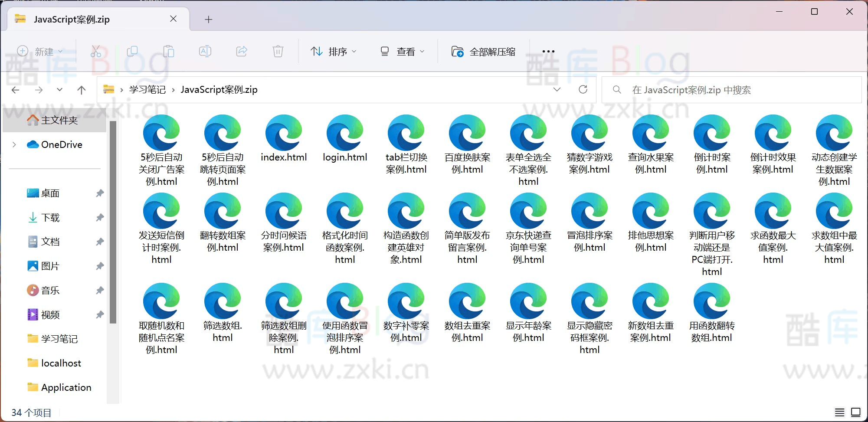This screenshot has height=422, width=868.
Task: Switch to details view at bottom right
Action: pos(840,412)
